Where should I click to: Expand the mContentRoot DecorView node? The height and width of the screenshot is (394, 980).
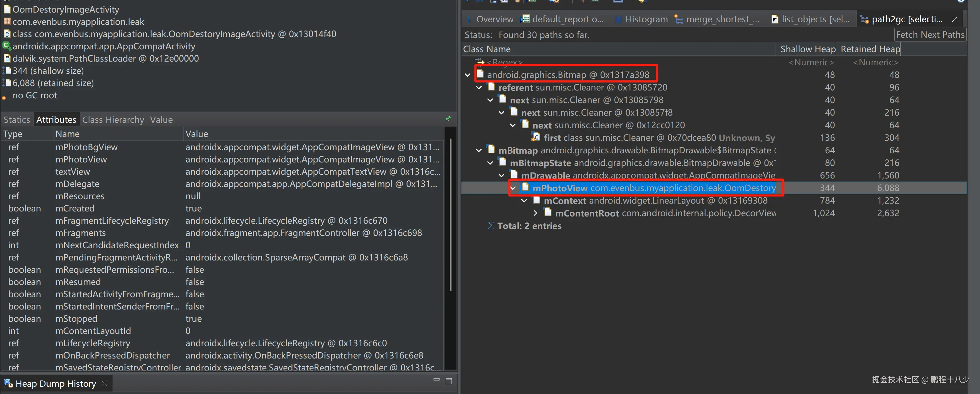point(535,213)
